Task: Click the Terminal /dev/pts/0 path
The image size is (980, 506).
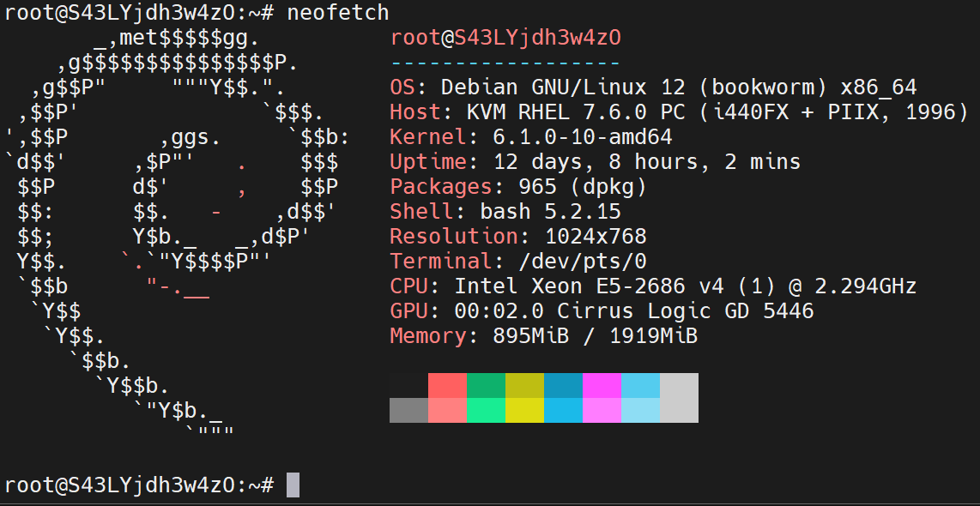Action: (570, 262)
